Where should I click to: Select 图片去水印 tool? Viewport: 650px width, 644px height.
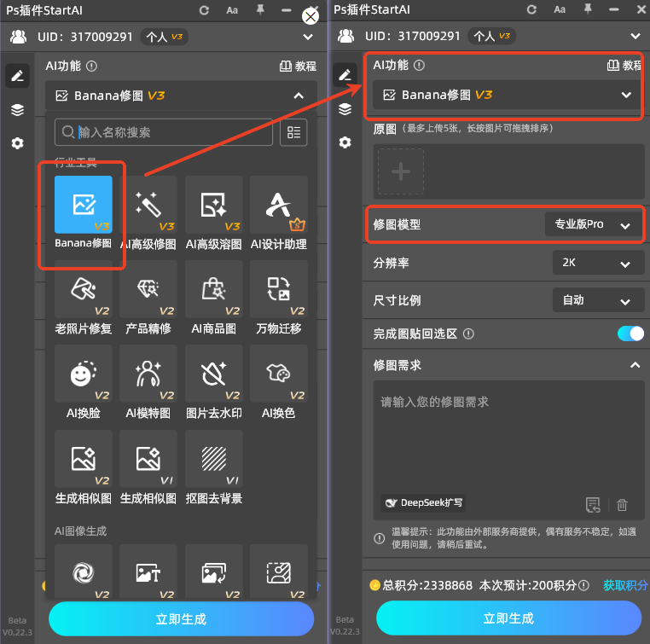(x=214, y=374)
